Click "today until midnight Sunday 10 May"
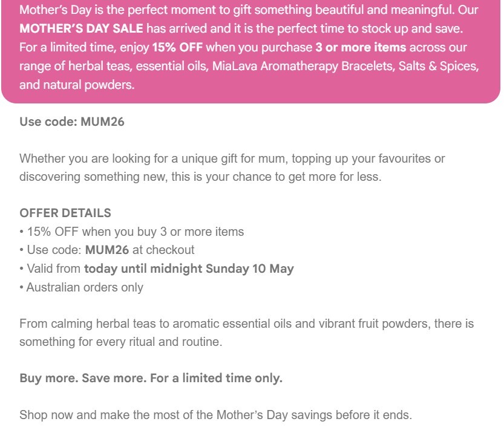 coord(189,269)
